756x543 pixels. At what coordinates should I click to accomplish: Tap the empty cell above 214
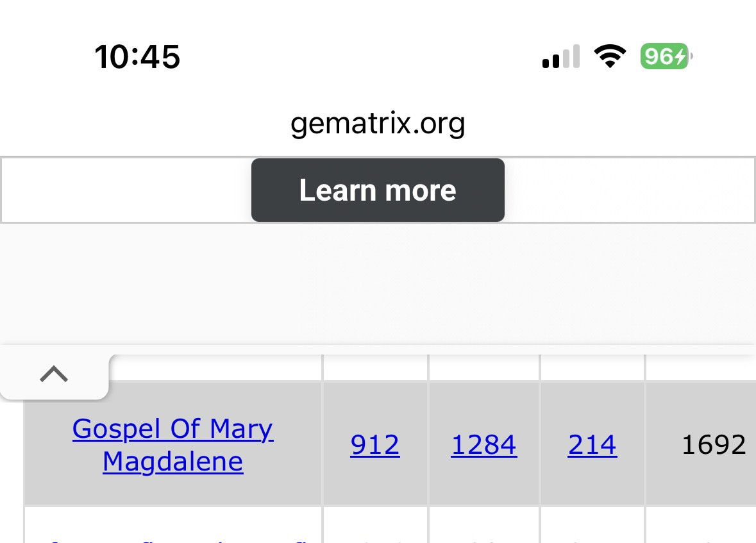click(592, 368)
